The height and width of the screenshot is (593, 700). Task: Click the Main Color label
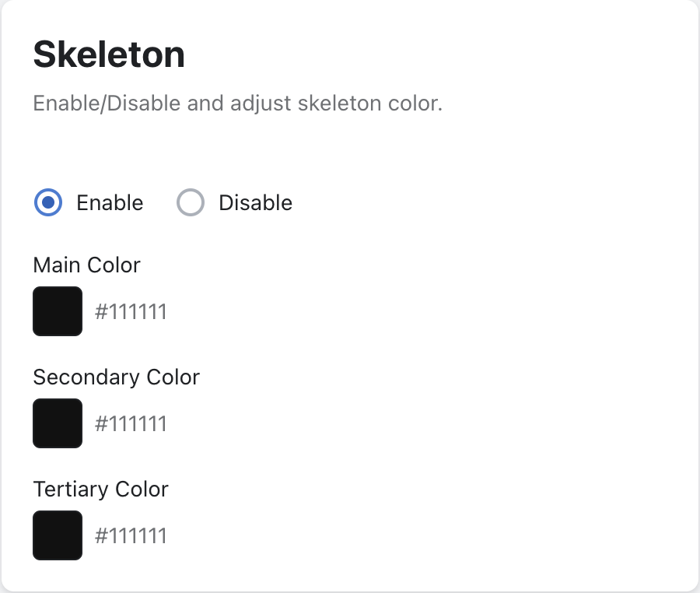click(x=86, y=265)
